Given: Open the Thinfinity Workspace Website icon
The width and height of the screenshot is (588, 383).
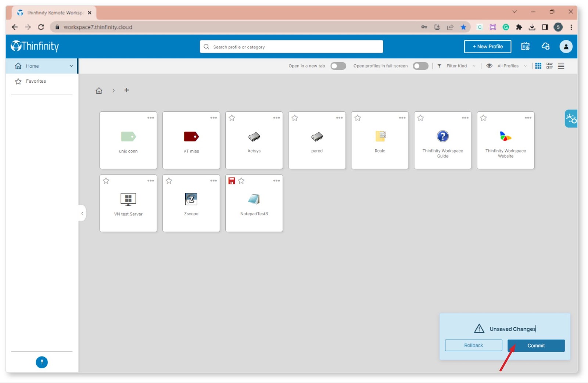Looking at the screenshot, I should click(505, 136).
